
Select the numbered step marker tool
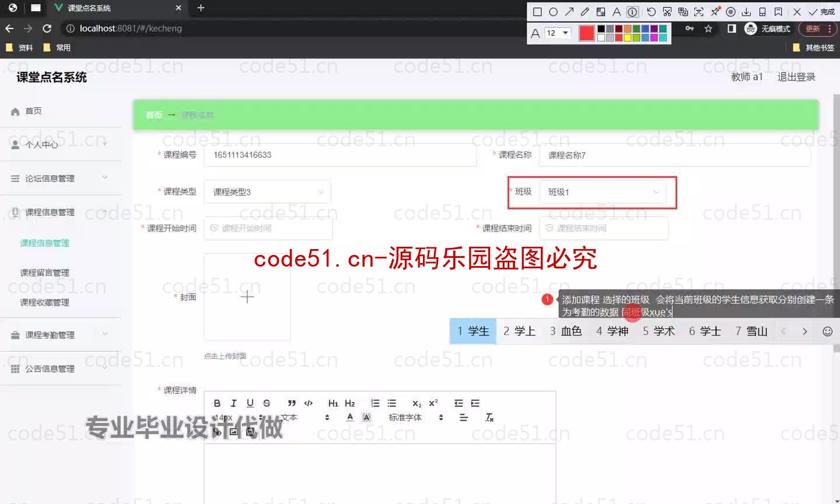point(632,12)
